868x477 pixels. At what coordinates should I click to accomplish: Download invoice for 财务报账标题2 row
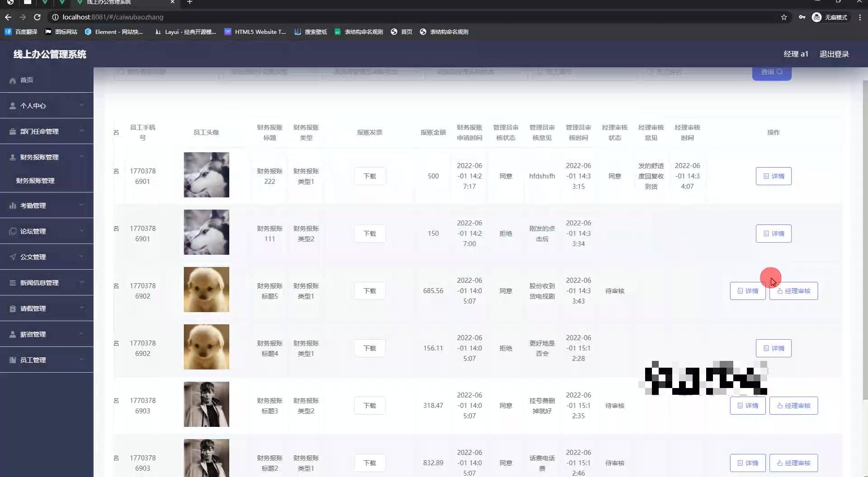pyautogui.click(x=370, y=463)
